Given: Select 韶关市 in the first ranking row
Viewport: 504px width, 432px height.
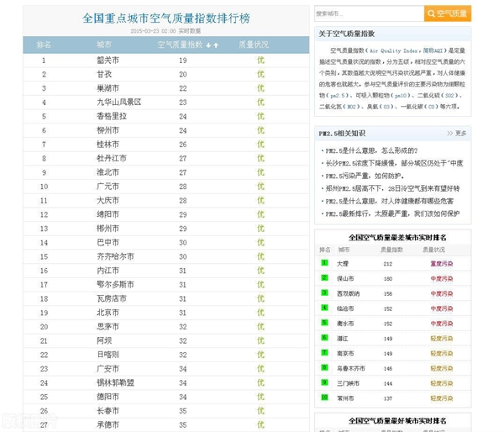Looking at the screenshot, I should pos(108,61).
